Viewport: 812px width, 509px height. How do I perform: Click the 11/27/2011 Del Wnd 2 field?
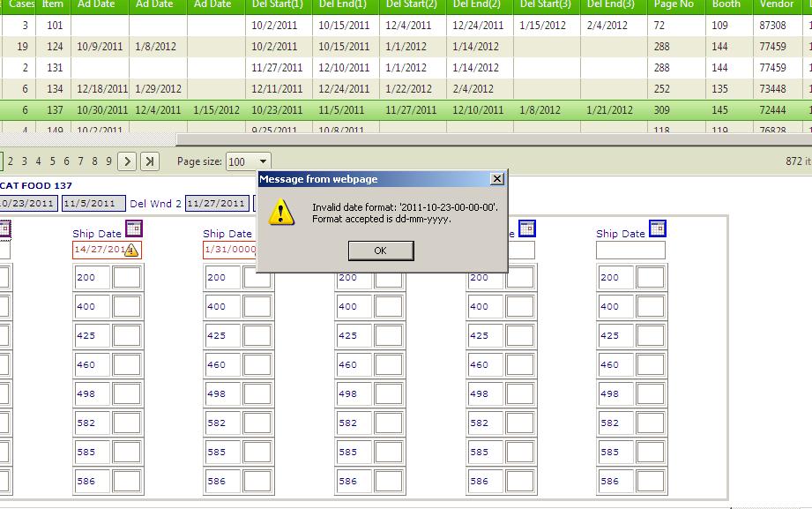[x=217, y=204]
